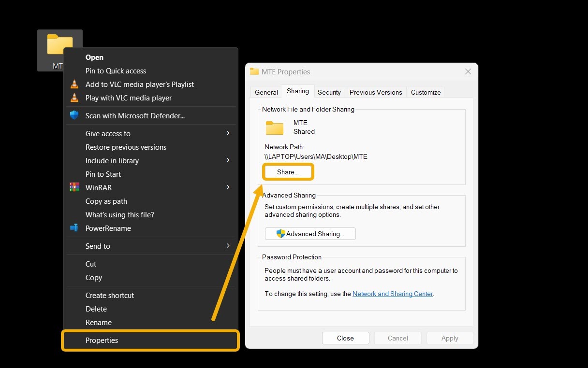This screenshot has width=588, height=368.
Task: Switch to the Security tab
Action: 329,92
